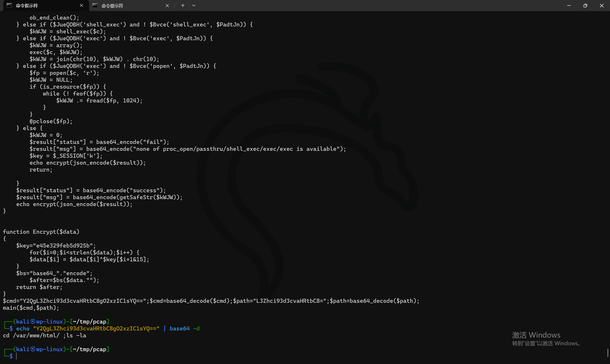Click empty title bar area beside the tabs
The width and height of the screenshot is (610, 364).
[368, 5]
